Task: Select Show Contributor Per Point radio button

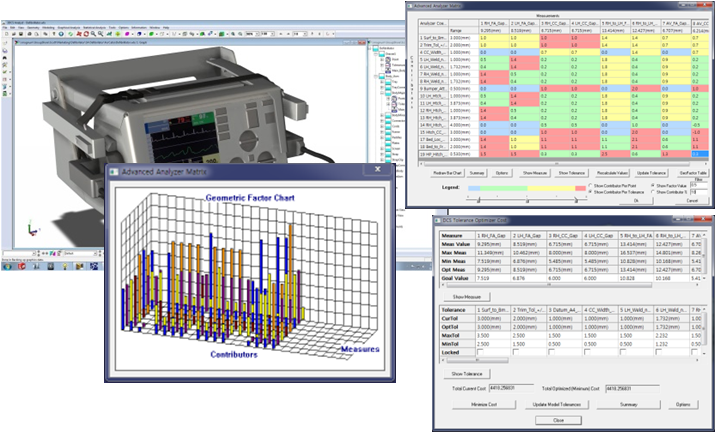Action: point(590,185)
